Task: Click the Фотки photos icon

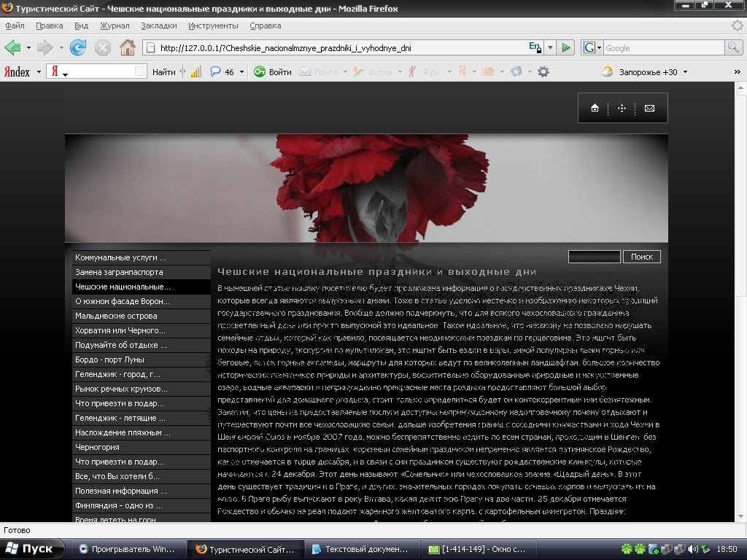Action: tap(358, 72)
